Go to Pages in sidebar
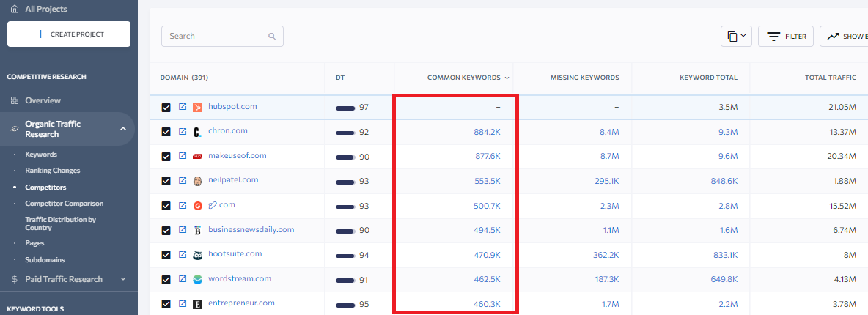868x315 pixels. [x=34, y=243]
